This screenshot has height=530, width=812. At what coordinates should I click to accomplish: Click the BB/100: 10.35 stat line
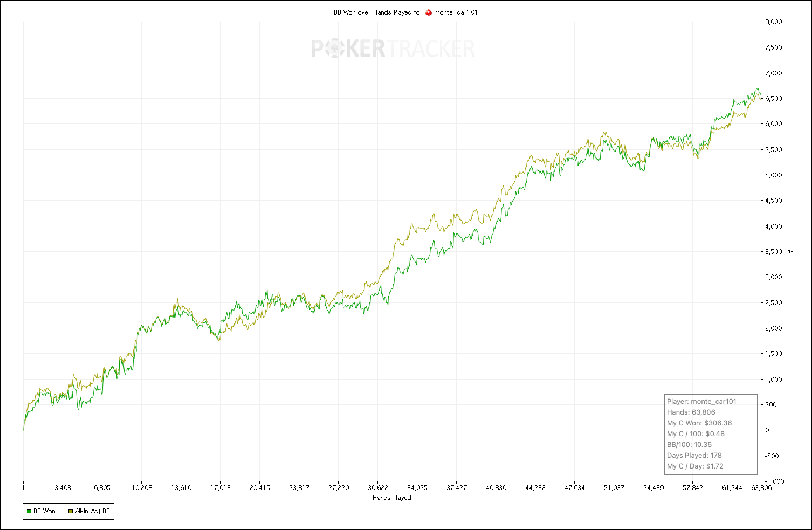pyautogui.click(x=689, y=445)
